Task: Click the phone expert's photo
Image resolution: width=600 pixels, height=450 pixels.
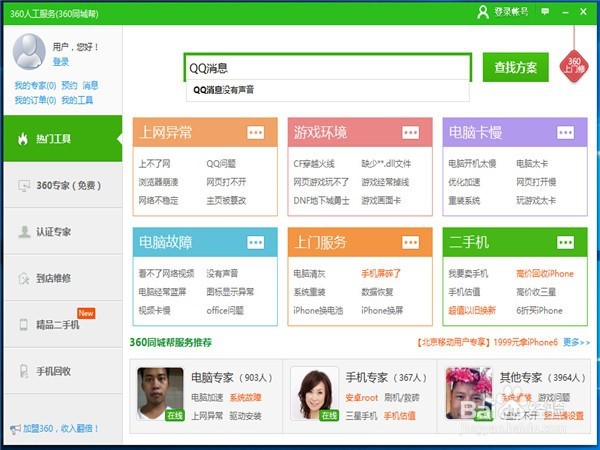Action: pyautogui.click(x=315, y=394)
